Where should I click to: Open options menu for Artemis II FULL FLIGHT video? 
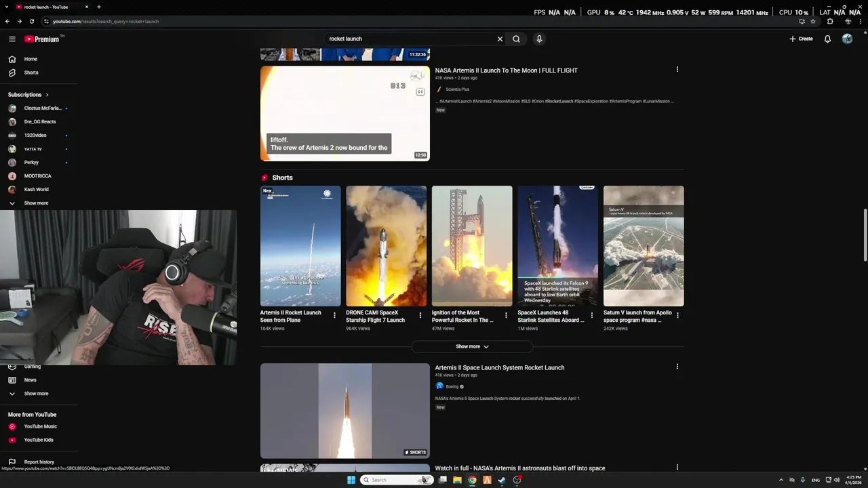pos(677,69)
